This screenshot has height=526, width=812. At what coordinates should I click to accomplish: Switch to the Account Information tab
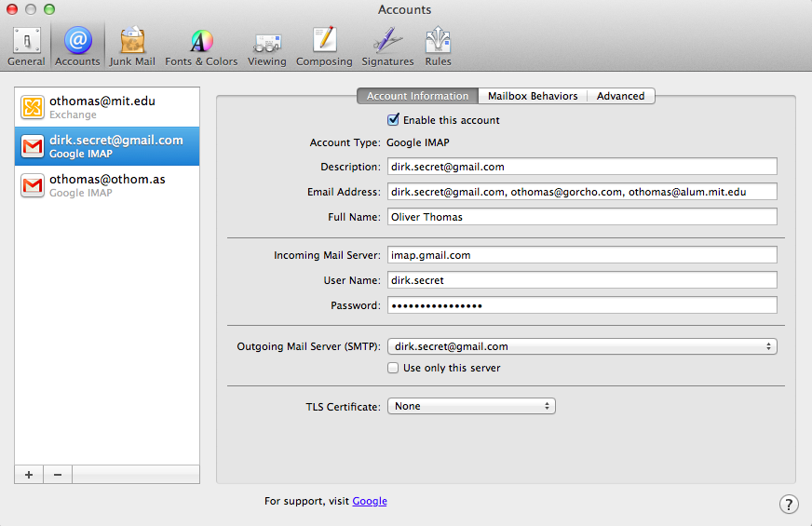click(x=417, y=96)
